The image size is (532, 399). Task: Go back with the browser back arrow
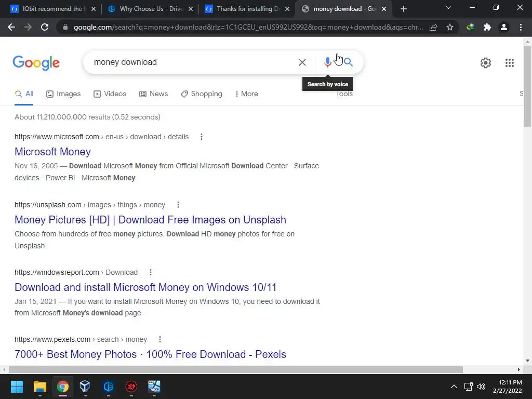11,27
